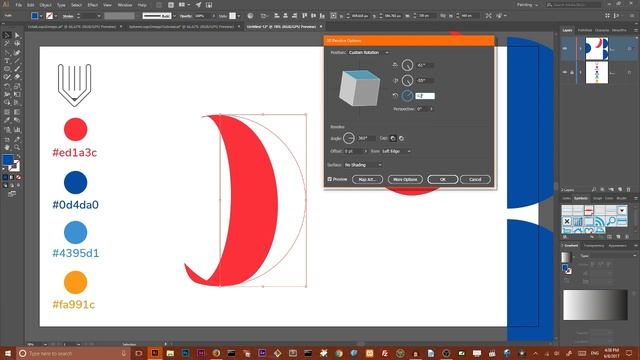Open the Window menu
The width and height of the screenshot is (640, 360).
coord(125,5)
